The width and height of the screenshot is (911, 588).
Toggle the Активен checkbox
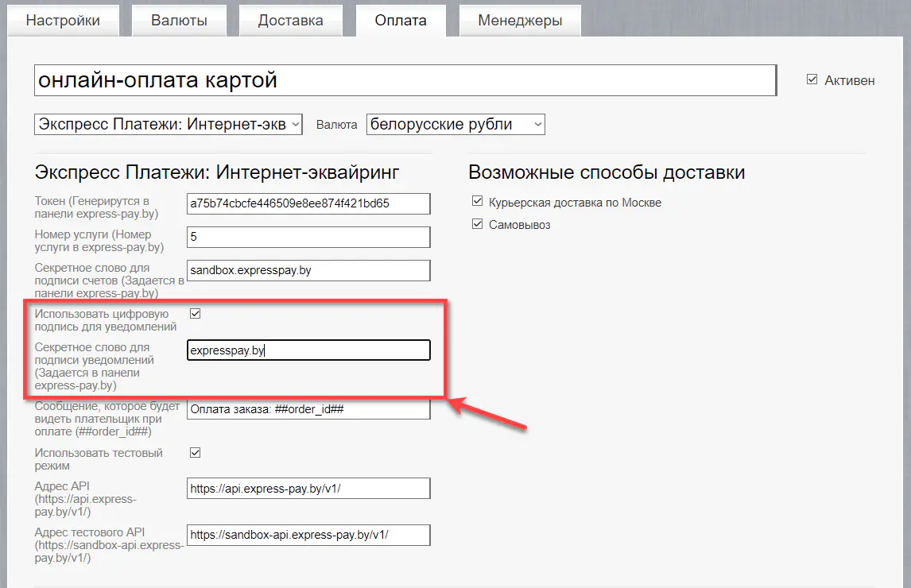pos(812,79)
